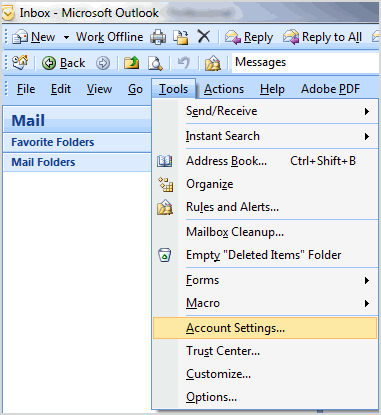This screenshot has width=381, height=415.
Task: Open the Go menu
Action: pos(135,89)
